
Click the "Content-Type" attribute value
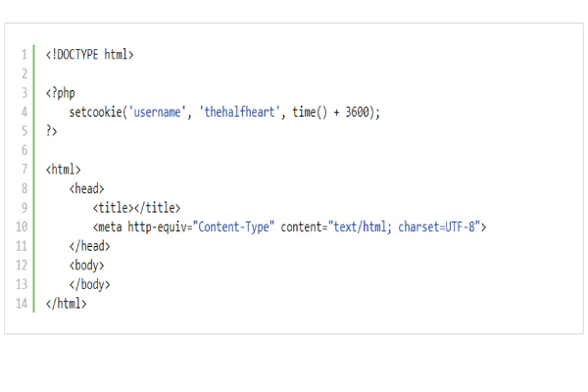point(233,226)
